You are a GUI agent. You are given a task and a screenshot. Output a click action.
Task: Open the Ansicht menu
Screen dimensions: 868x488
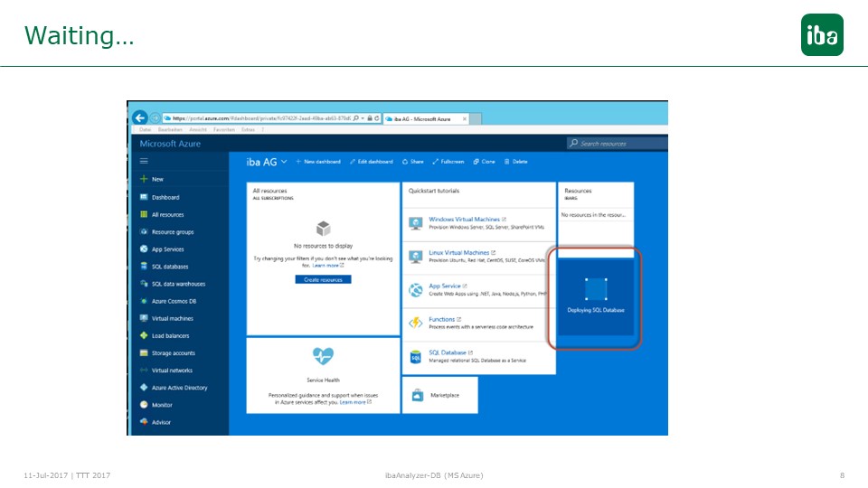coord(198,129)
